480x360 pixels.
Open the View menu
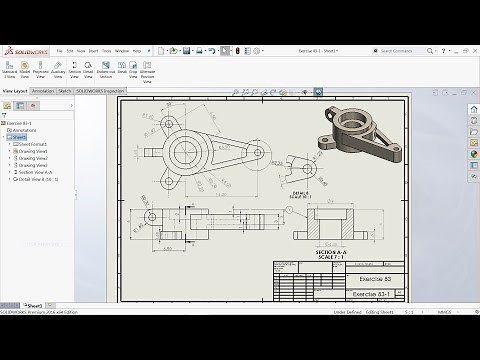pyautogui.click(x=81, y=51)
